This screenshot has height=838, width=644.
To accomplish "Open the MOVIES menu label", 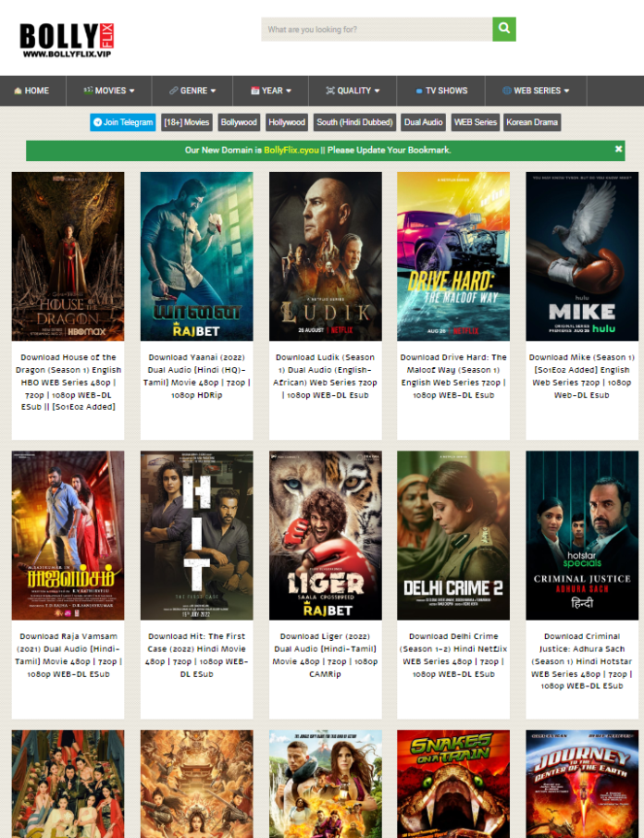I will [111, 91].
